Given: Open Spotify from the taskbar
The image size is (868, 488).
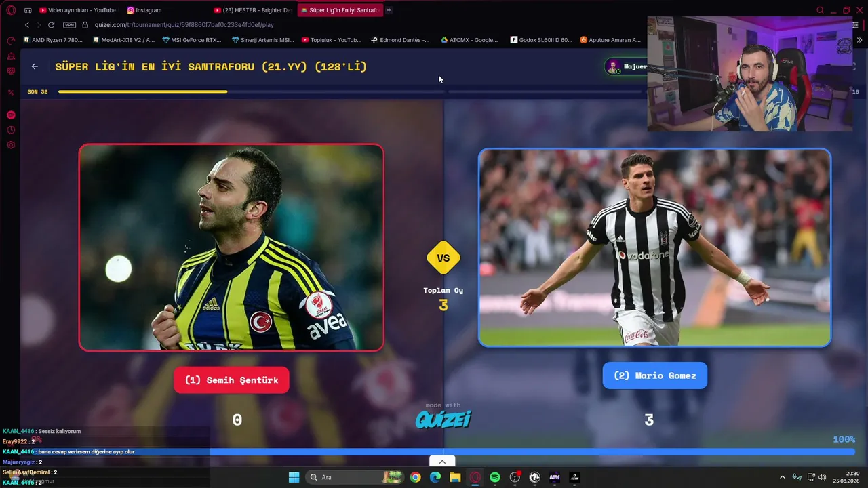Looking at the screenshot, I should tap(495, 477).
